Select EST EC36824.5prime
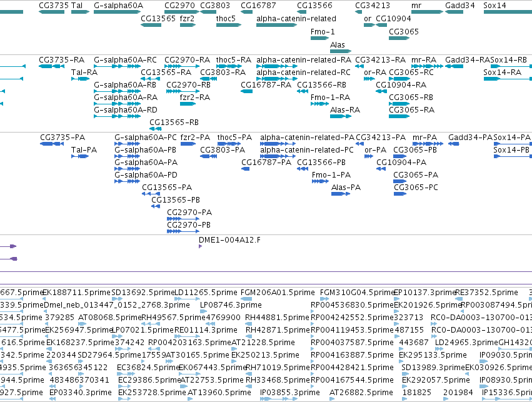 point(148,368)
